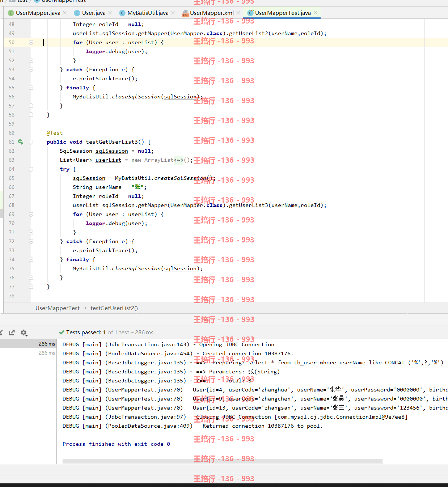The image size is (448, 487).
Task: Select the unhighlighted 286 ms test row
Action: pyautogui.click(x=28, y=353)
